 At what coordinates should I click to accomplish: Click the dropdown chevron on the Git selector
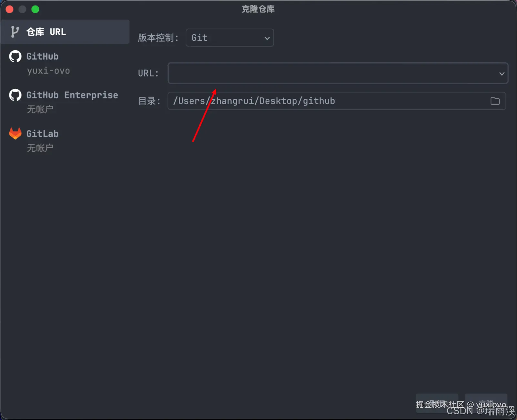267,38
